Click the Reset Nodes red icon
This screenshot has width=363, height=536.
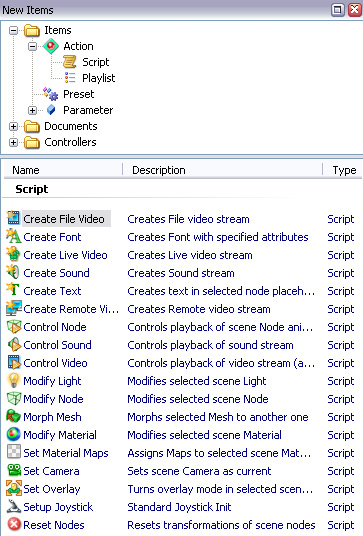click(x=14, y=524)
